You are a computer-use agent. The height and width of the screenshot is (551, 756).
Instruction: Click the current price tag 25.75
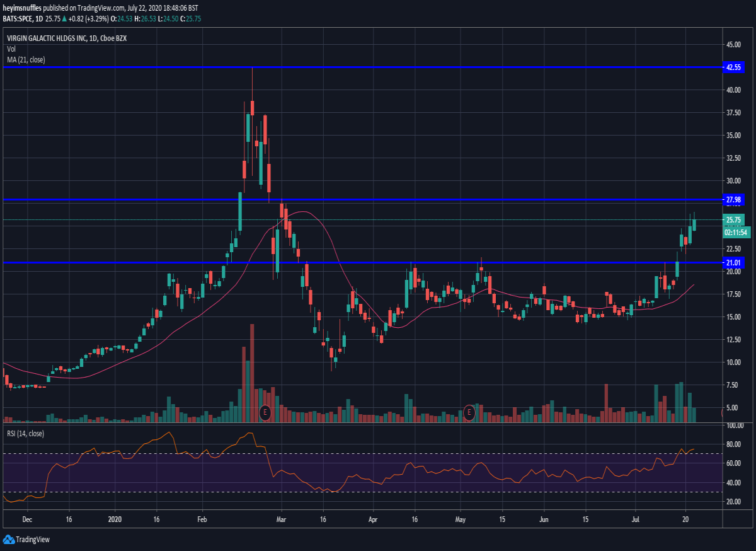pyautogui.click(x=733, y=220)
